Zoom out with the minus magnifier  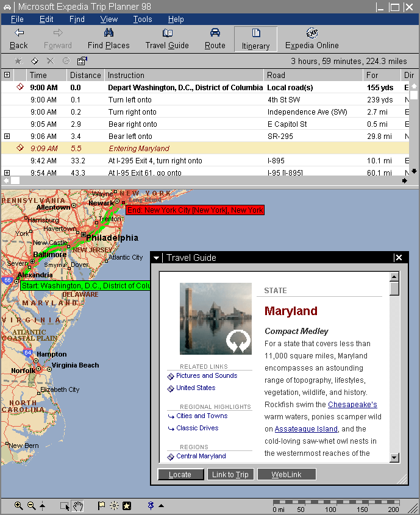(32, 505)
